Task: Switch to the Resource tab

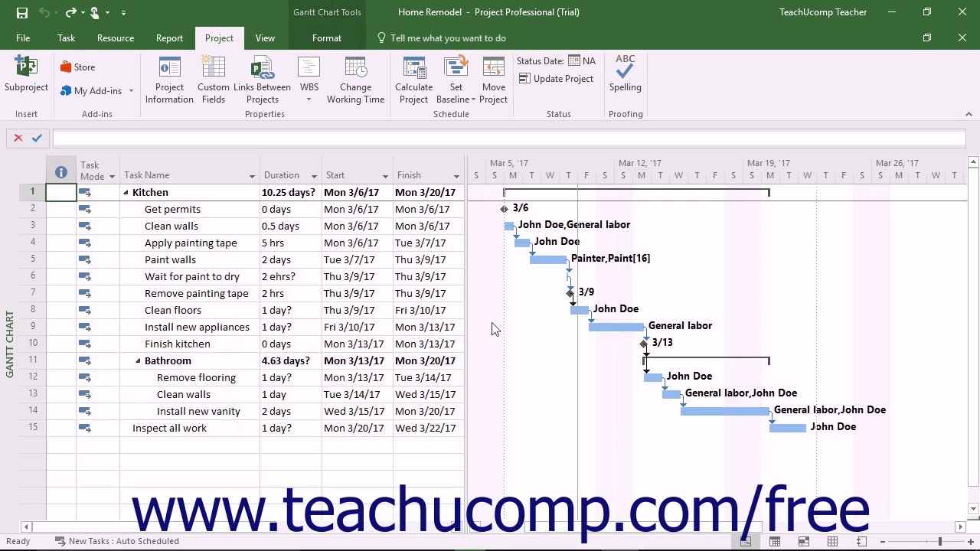Action: (116, 38)
